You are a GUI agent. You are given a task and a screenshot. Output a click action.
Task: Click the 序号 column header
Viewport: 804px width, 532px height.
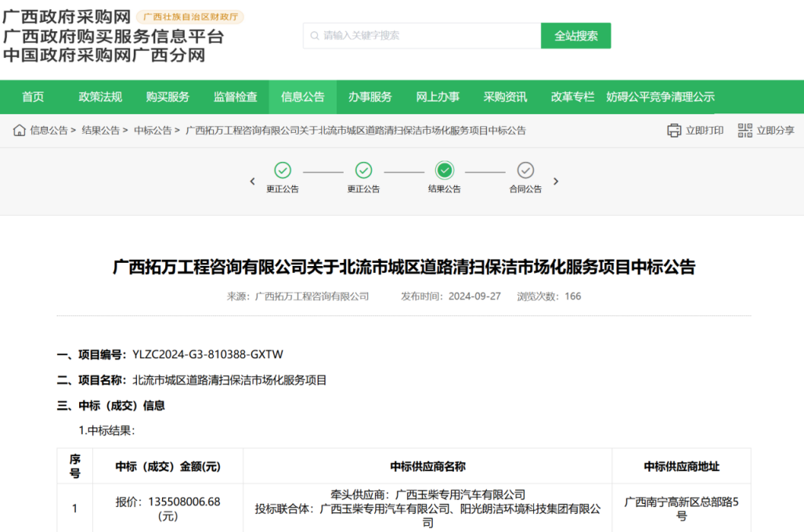coord(75,466)
